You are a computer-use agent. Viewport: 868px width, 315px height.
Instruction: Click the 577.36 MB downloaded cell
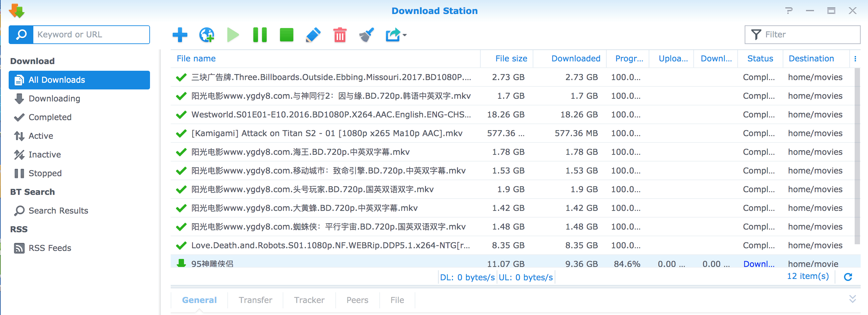click(576, 133)
